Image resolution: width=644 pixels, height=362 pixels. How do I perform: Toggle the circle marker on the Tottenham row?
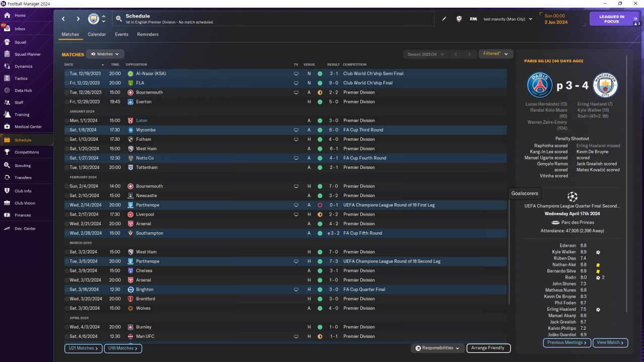(x=67, y=167)
